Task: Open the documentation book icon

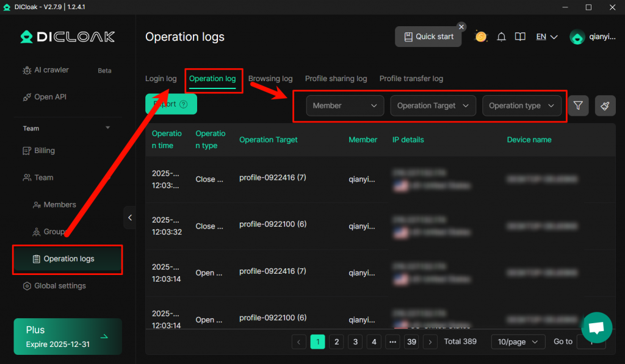Action: tap(520, 37)
